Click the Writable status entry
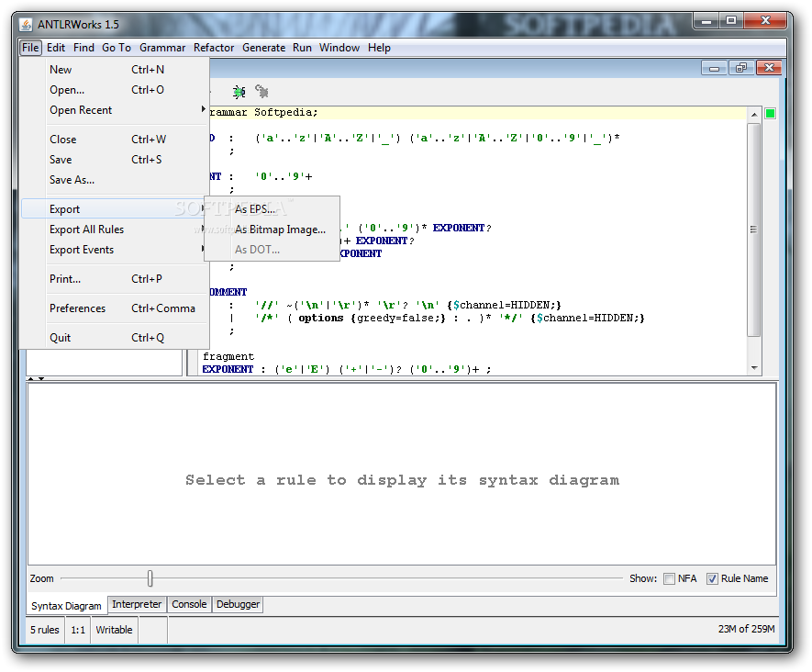Viewport: 812px width, 672px height. click(x=114, y=630)
